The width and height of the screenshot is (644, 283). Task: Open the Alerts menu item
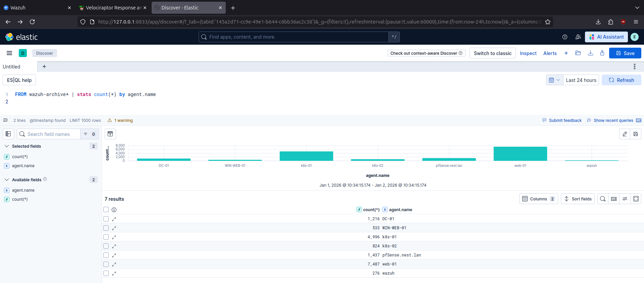pos(550,53)
